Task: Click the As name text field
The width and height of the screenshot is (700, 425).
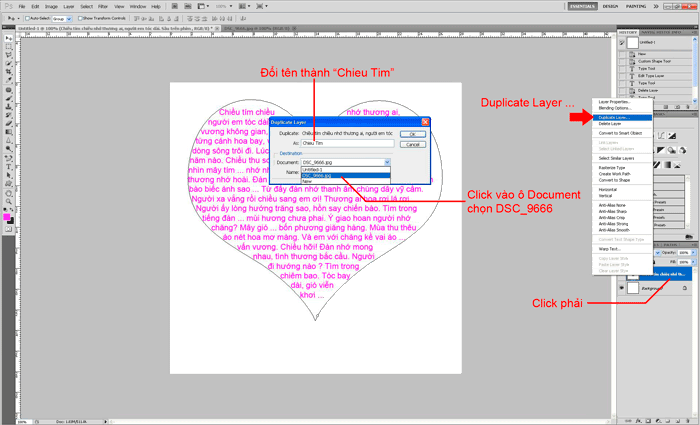Action: coord(347,144)
